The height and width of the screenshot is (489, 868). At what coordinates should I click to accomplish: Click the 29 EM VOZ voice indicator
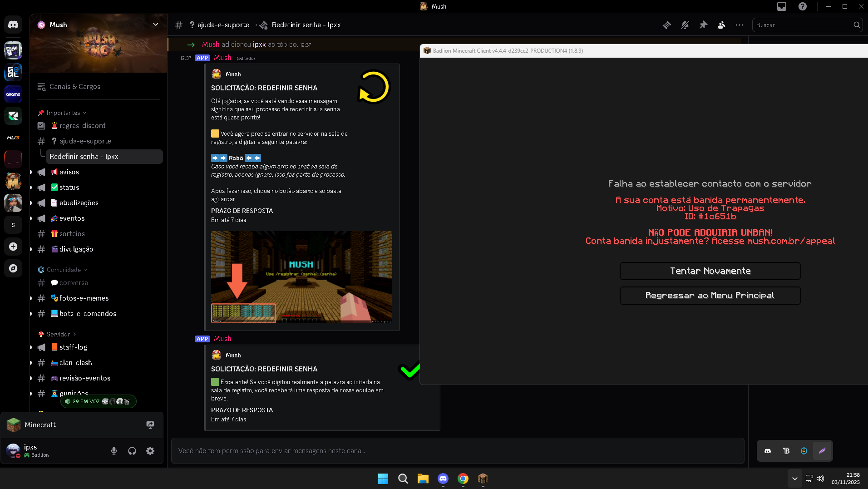click(x=98, y=401)
